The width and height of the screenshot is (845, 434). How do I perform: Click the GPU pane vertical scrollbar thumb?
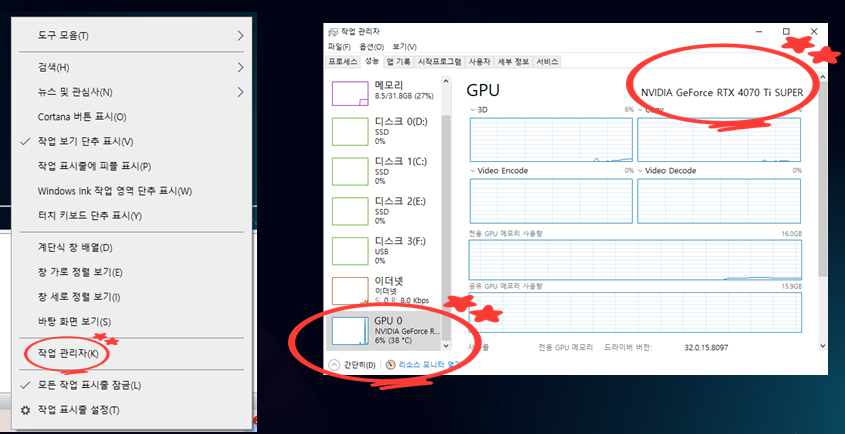pos(822,181)
